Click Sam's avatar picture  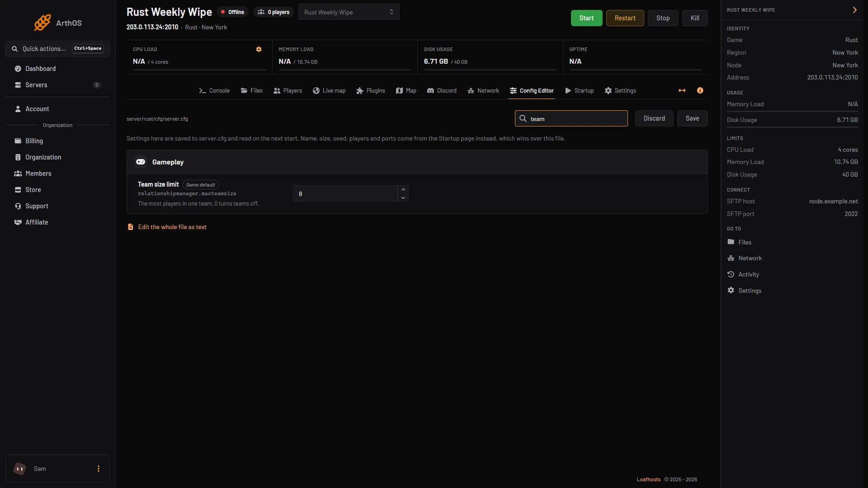[x=19, y=469]
